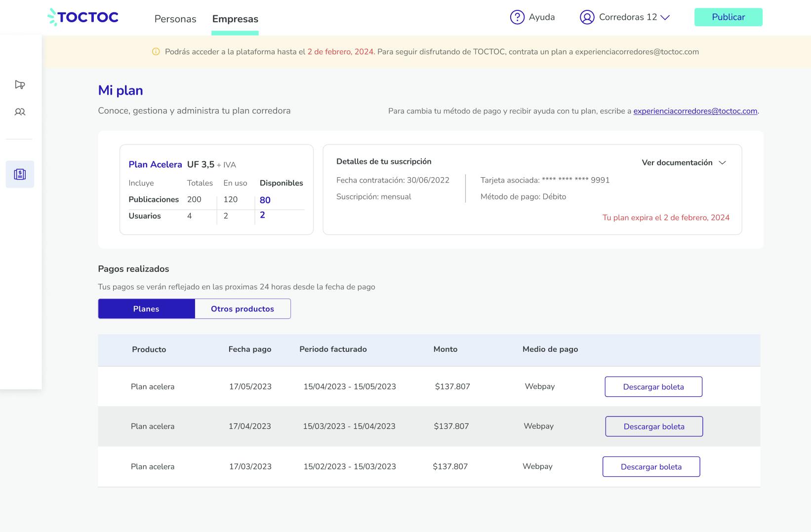Click the Periodo facturado column header
This screenshot has width=811, height=532.
point(333,349)
